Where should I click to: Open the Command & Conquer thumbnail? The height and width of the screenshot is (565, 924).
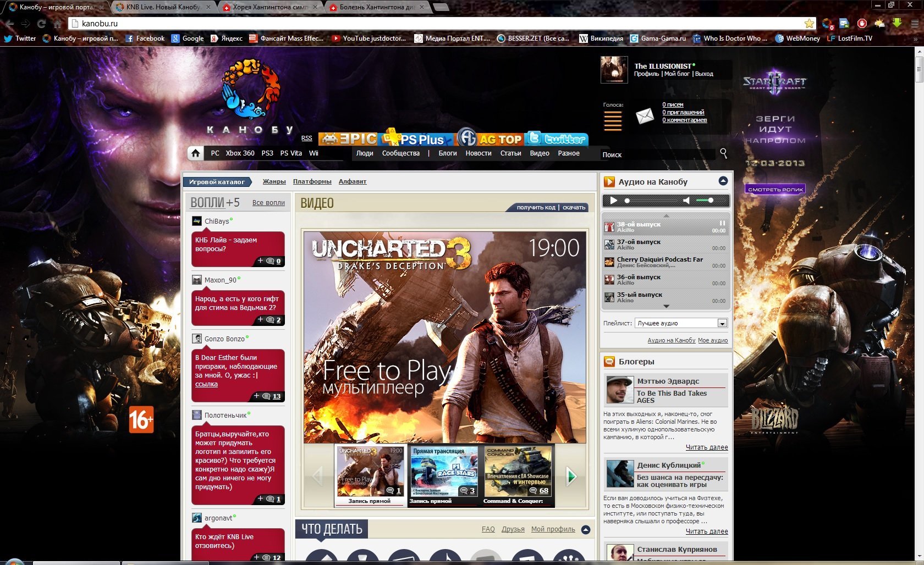[518, 472]
